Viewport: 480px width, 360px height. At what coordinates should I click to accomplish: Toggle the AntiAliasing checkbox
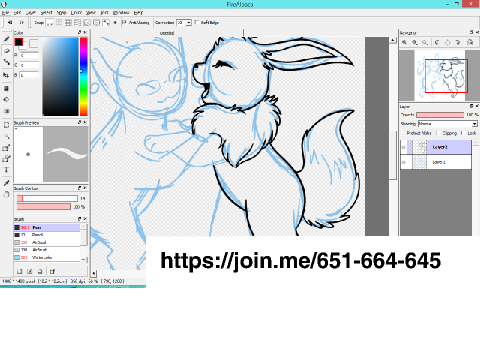click(124, 22)
